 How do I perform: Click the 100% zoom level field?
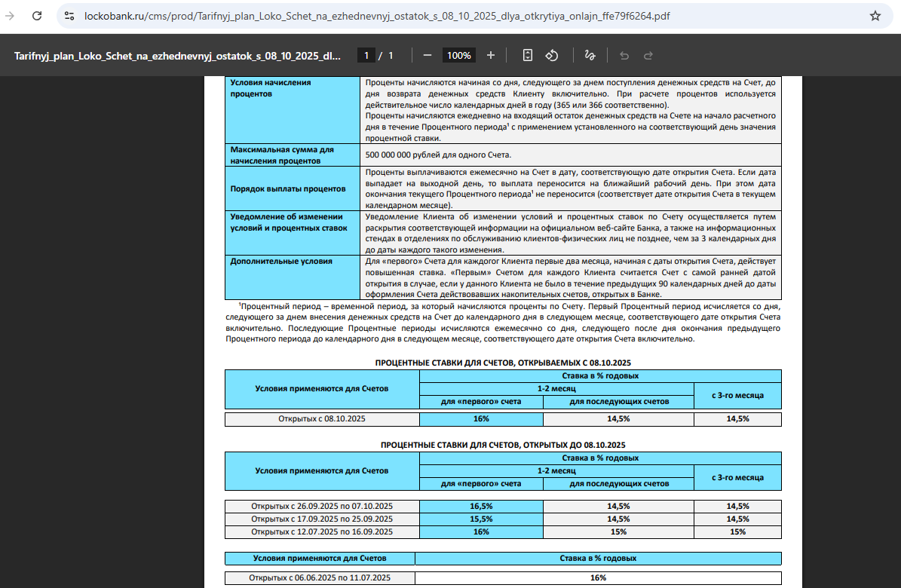[x=458, y=55]
